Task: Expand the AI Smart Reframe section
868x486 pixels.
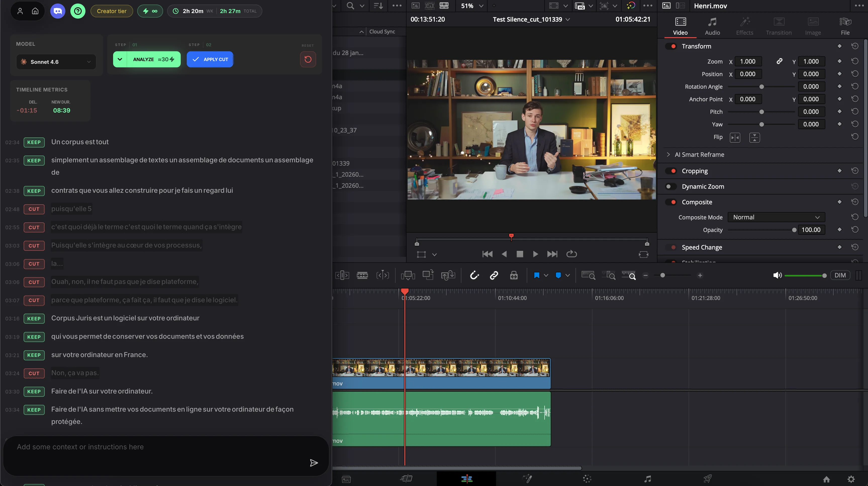Action: click(668, 154)
